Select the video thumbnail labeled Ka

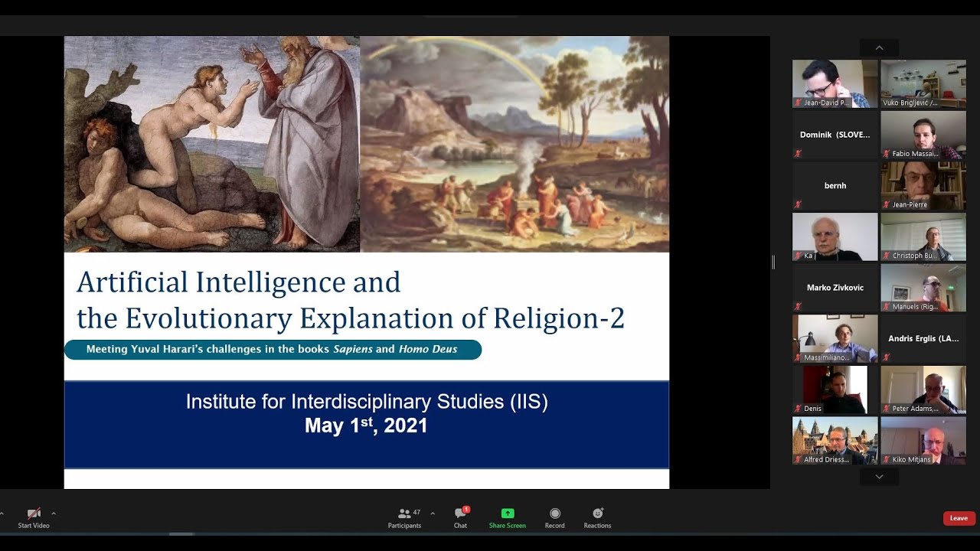(x=835, y=236)
